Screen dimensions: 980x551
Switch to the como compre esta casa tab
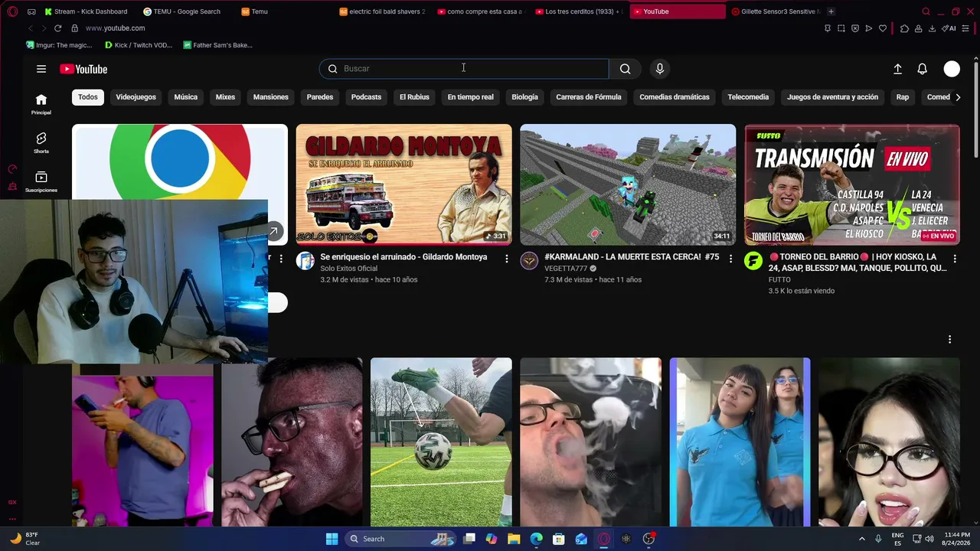[x=481, y=11]
